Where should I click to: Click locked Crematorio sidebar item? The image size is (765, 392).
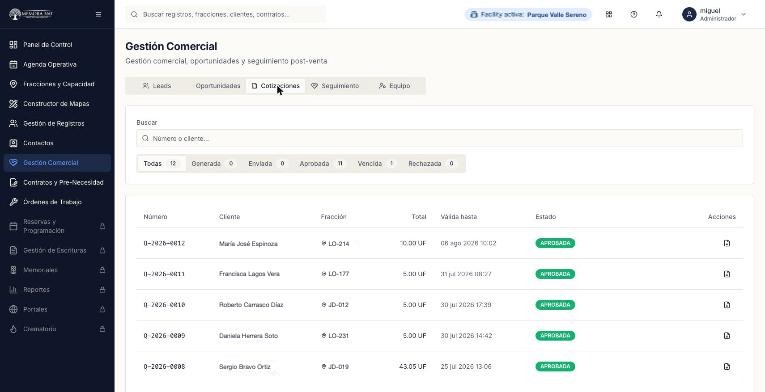tap(57, 329)
